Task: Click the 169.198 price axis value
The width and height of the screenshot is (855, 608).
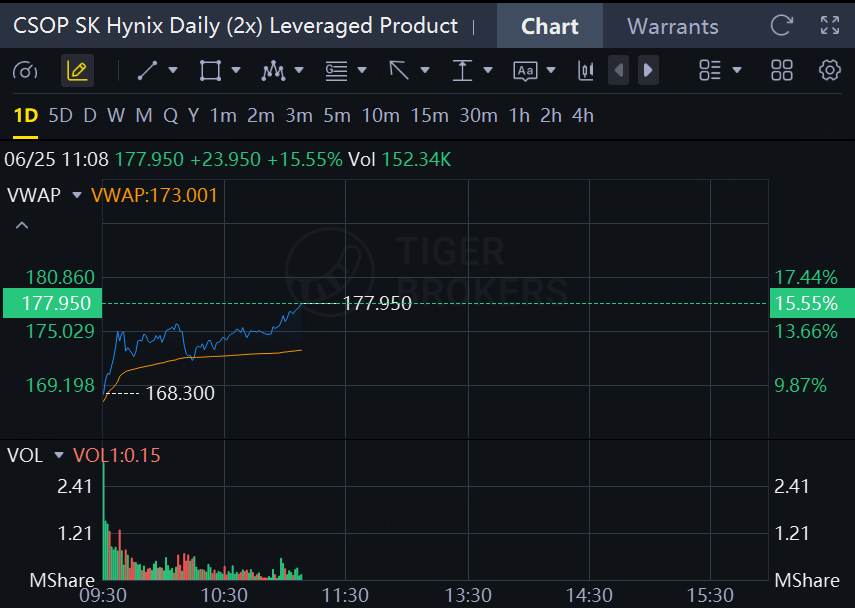Action: pyautogui.click(x=61, y=386)
